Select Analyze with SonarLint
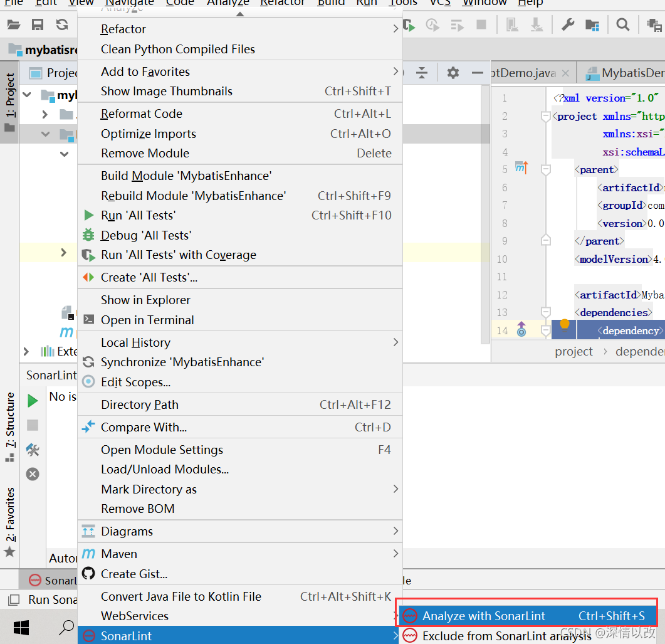This screenshot has width=665, height=644. coord(526,616)
